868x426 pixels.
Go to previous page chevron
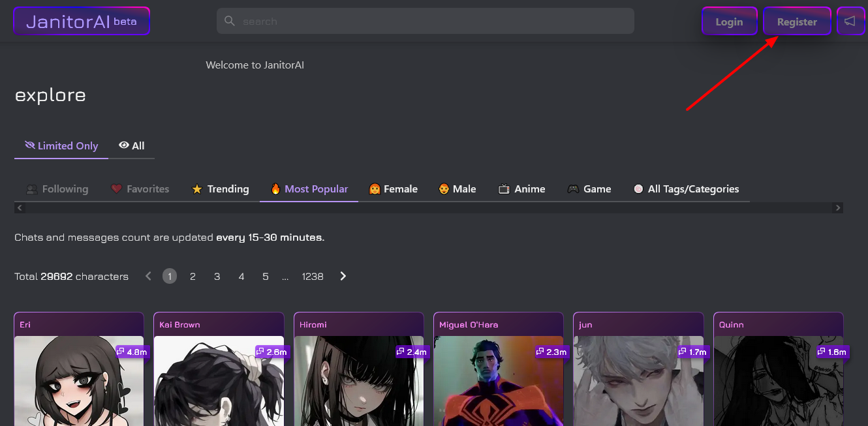[x=148, y=276]
